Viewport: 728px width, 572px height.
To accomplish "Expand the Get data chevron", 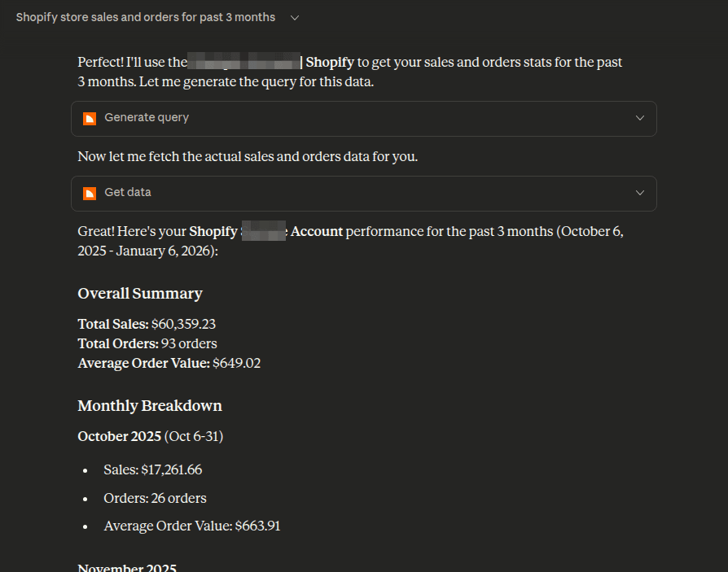I will pyautogui.click(x=639, y=193).
